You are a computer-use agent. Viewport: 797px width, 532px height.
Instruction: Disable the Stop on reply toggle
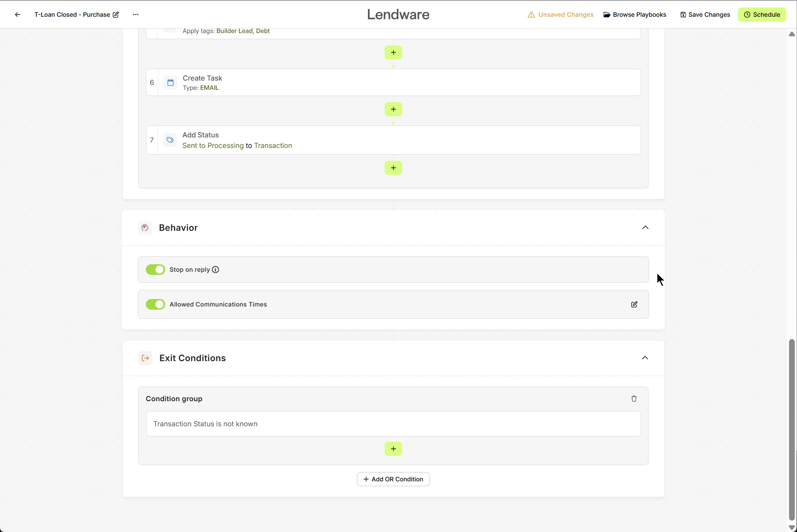(x=156, y=270)
